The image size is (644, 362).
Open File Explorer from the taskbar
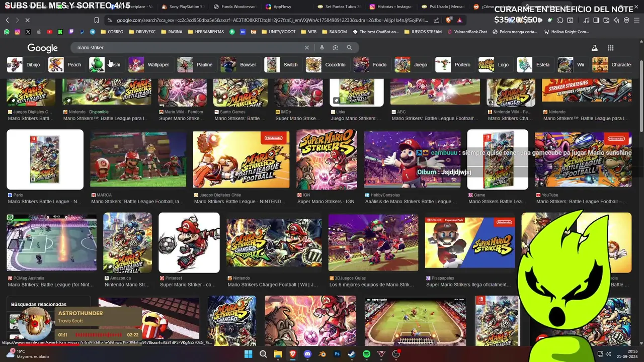(278, 354)
